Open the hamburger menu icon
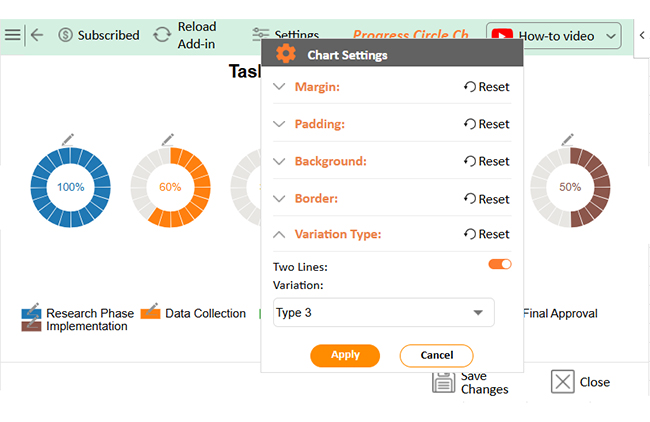The width and height of the screenshot is (650, 422). (12, 35)
